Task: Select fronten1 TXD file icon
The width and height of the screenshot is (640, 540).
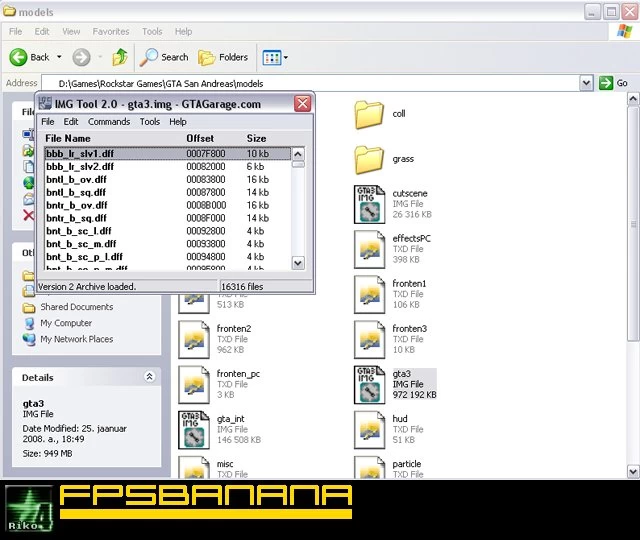Action: pos(369,294)
